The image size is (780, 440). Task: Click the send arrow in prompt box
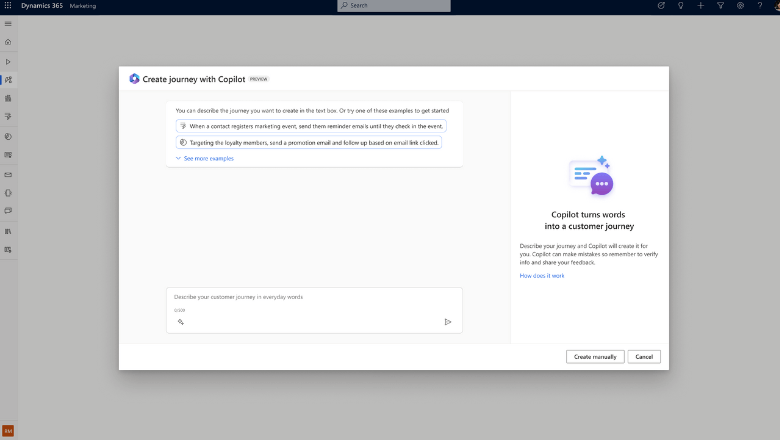pyautogui.click(x=447, y=322)
